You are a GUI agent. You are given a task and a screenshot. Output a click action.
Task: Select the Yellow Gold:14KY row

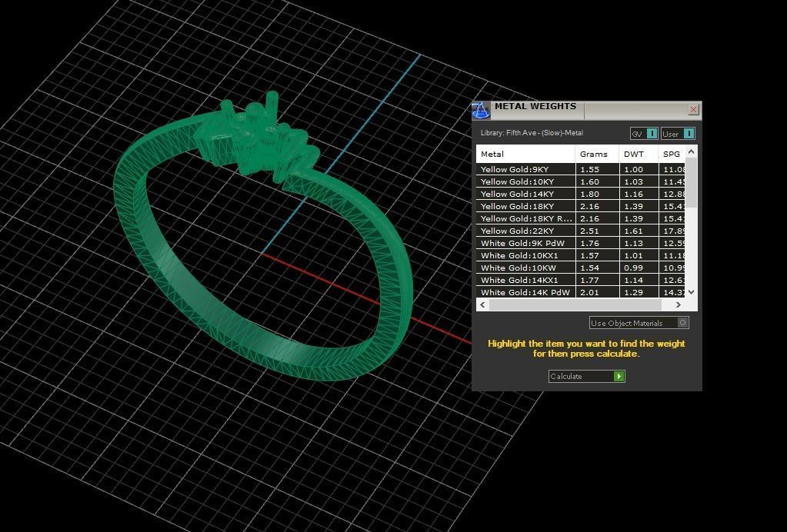click(x=580, y=194)
